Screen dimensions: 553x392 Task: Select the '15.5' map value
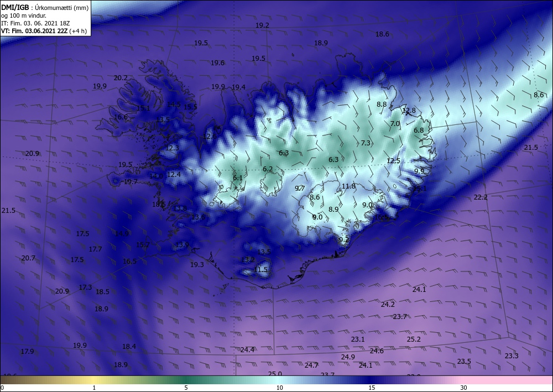(190, 107)
